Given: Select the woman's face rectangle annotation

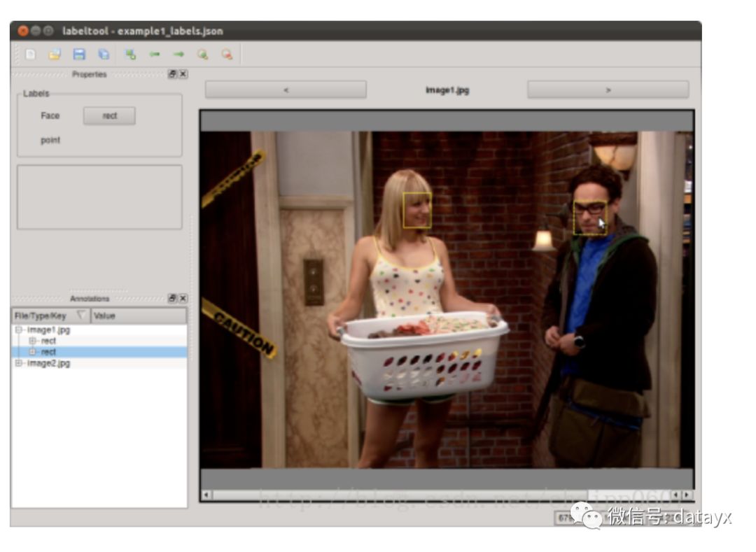Looking at the screenshot, I should point(417,211).
